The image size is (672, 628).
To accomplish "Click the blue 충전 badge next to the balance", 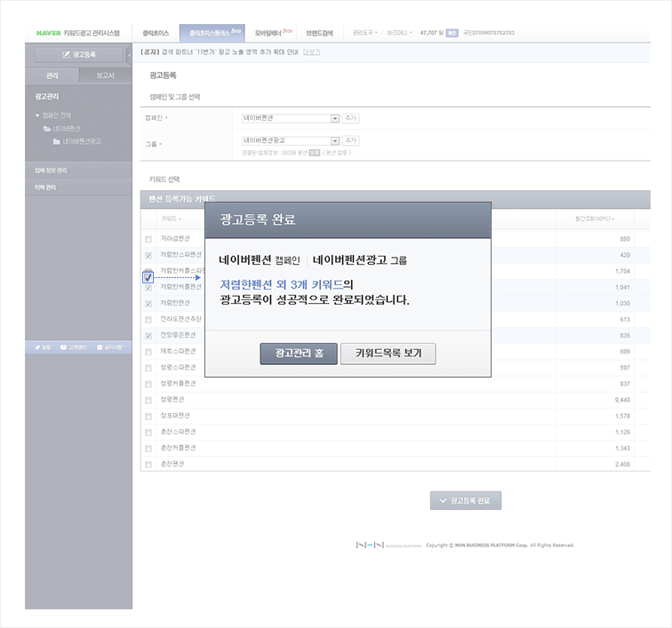I will tap(452, 33).
